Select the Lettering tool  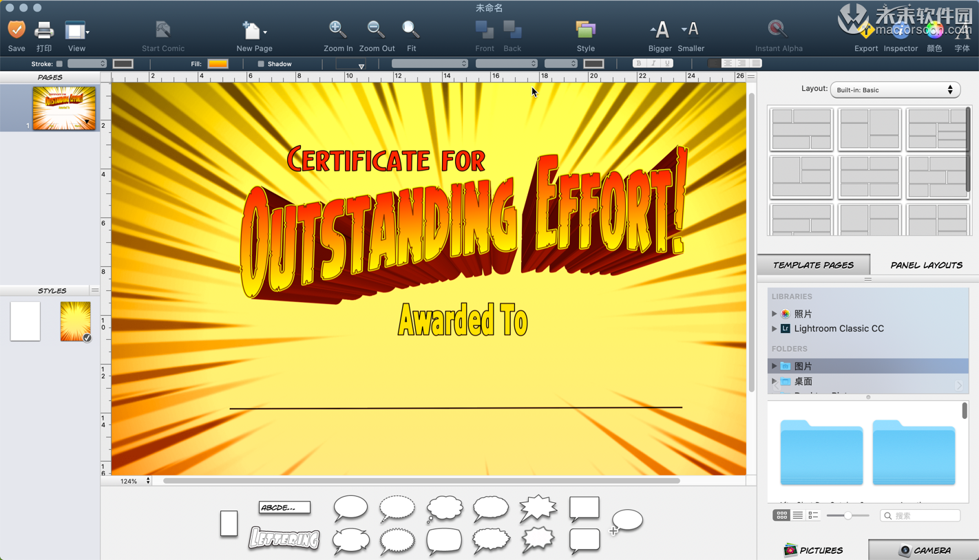(284, 538)
